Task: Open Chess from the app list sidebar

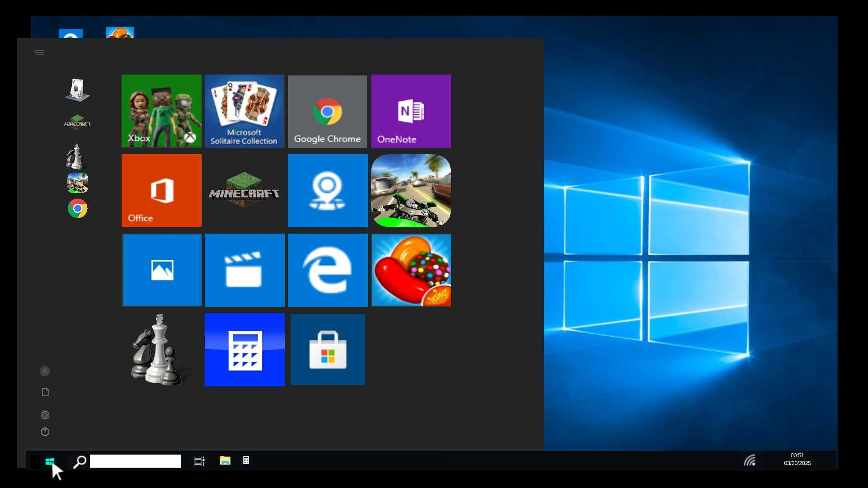Action: (x=76, y=156)
